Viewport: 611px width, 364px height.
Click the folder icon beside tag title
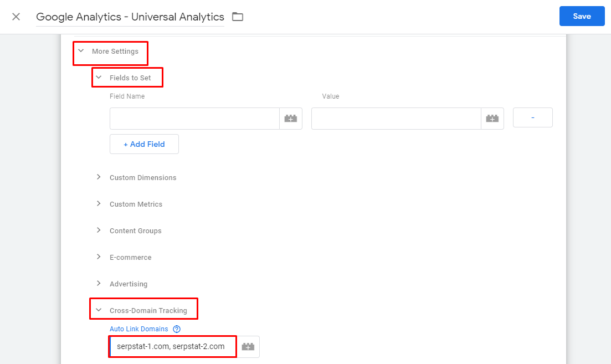tap(238, 16)
